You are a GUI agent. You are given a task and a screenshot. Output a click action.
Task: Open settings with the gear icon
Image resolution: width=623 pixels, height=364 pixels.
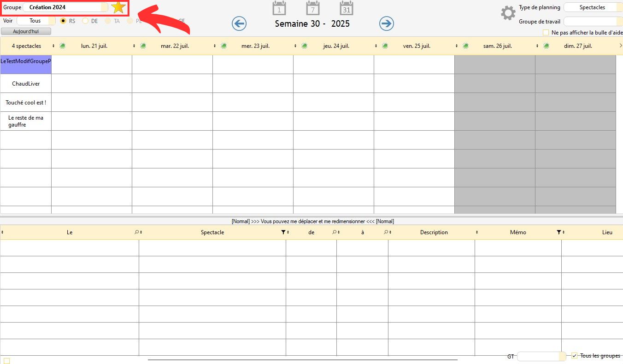[508, 13]
